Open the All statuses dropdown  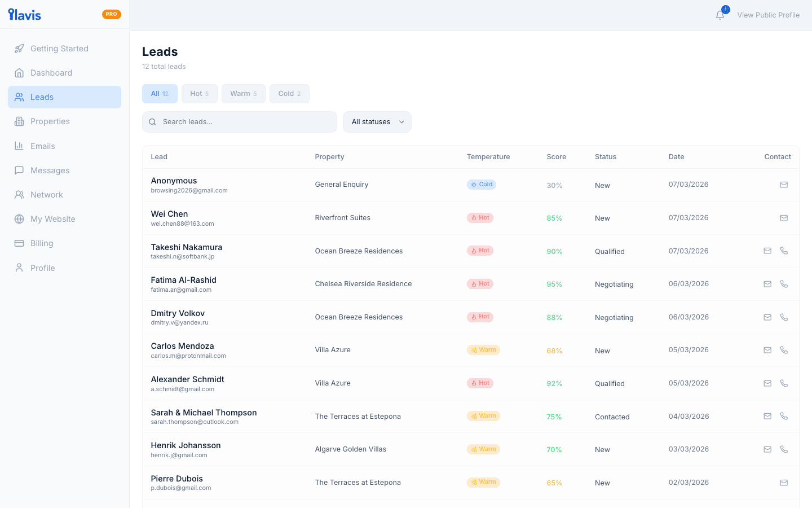(377, 121)
